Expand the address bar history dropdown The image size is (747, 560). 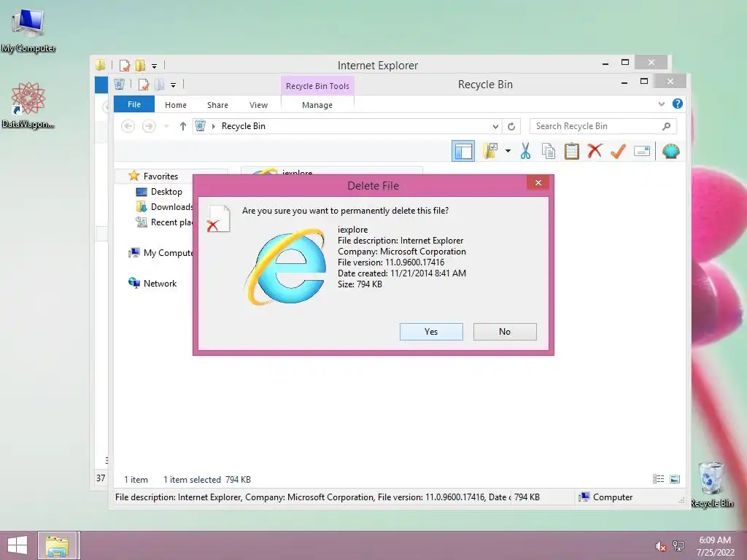point(495,126)
